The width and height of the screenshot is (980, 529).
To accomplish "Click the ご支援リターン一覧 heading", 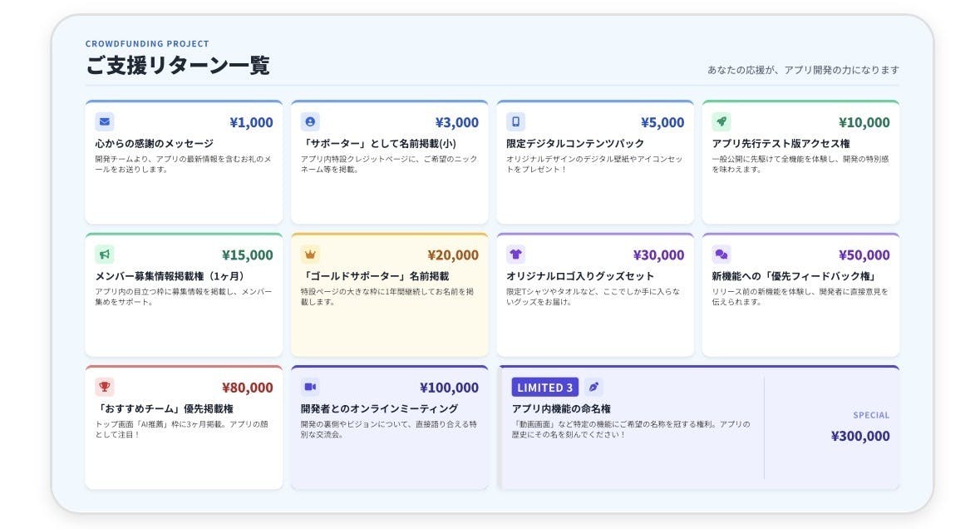I will 178,66.
